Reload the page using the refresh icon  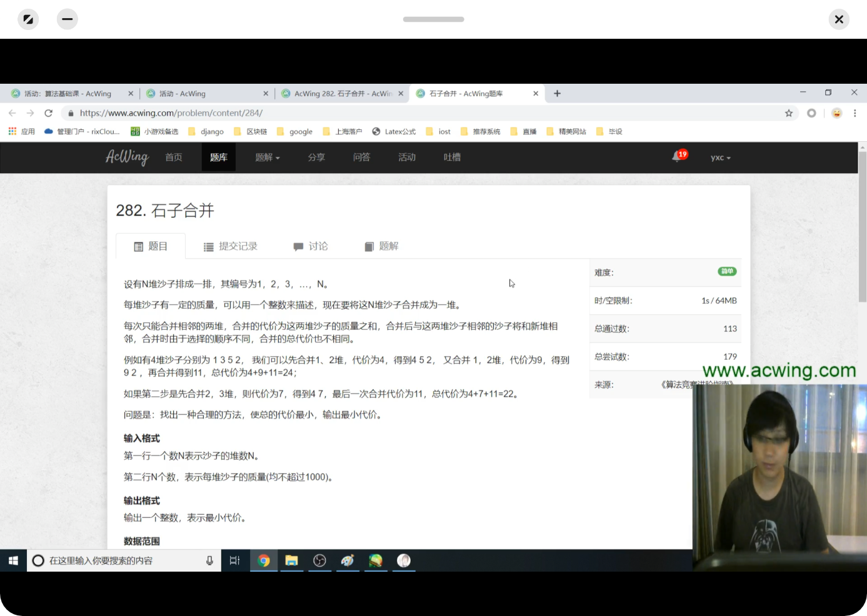coord(49,113)
